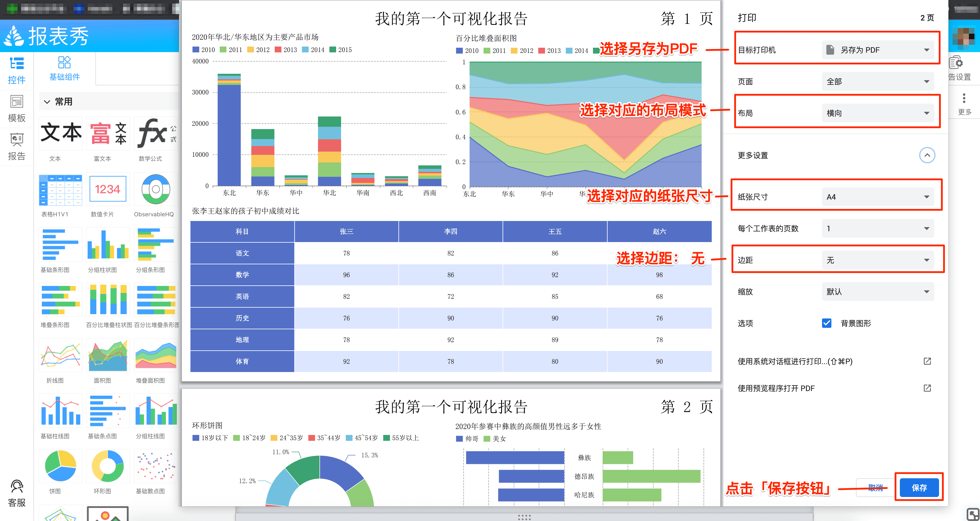Image resolution: width=980 pixels, height=521 pixels.
Task: Switch to the 控件 sidebar tab
Action: click(x=16, y=71)
